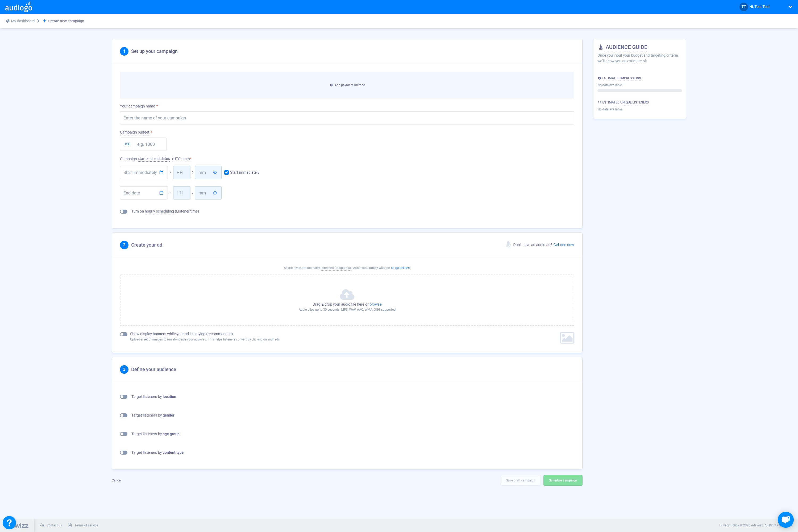This screenshot has height=532, width=798.
Task: Enable targeting listeners by age group
Action: 124,434
